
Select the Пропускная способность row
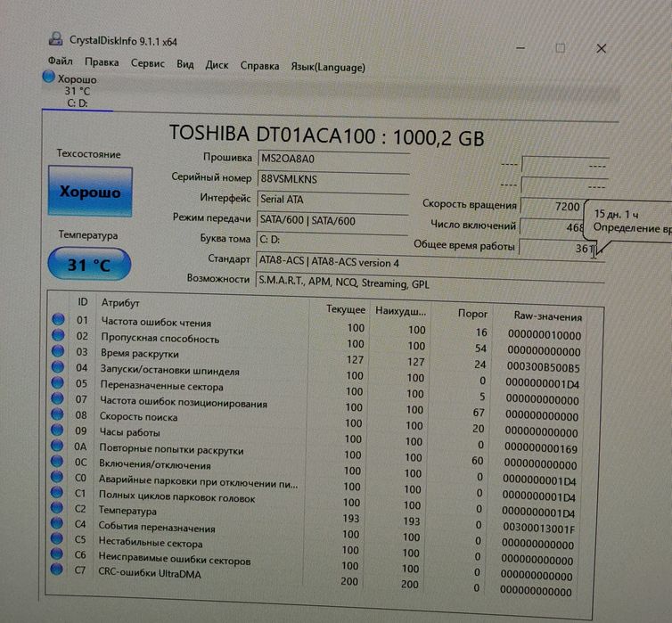pos(317,341)
